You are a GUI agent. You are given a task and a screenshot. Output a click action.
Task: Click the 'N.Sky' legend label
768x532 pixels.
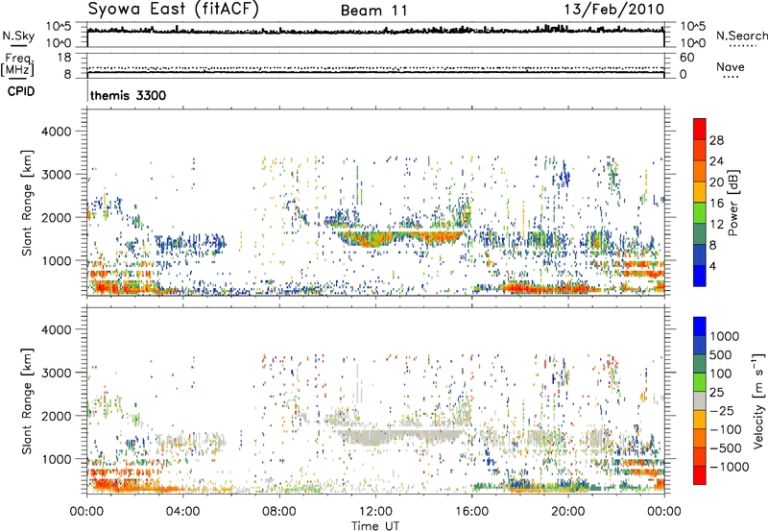[18, 36]
